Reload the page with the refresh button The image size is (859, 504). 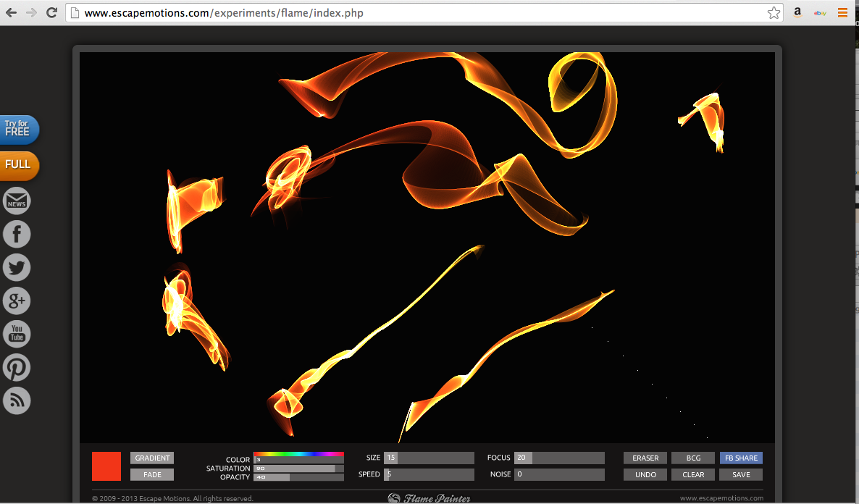coord(51,13)
